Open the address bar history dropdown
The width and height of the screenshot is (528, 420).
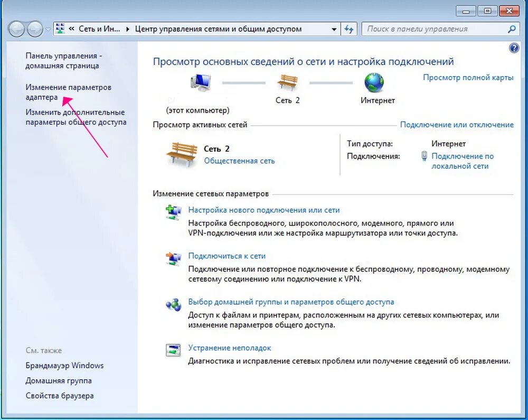point(334,29)
